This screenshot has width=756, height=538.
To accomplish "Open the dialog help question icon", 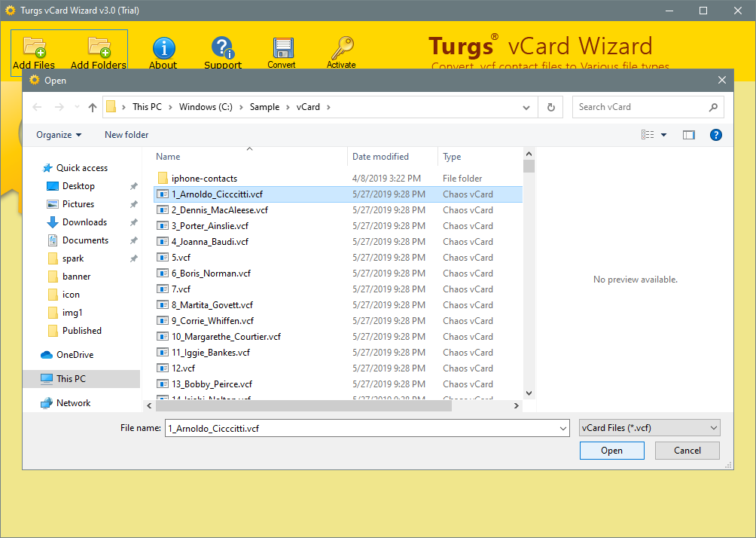I will (716, 135).
